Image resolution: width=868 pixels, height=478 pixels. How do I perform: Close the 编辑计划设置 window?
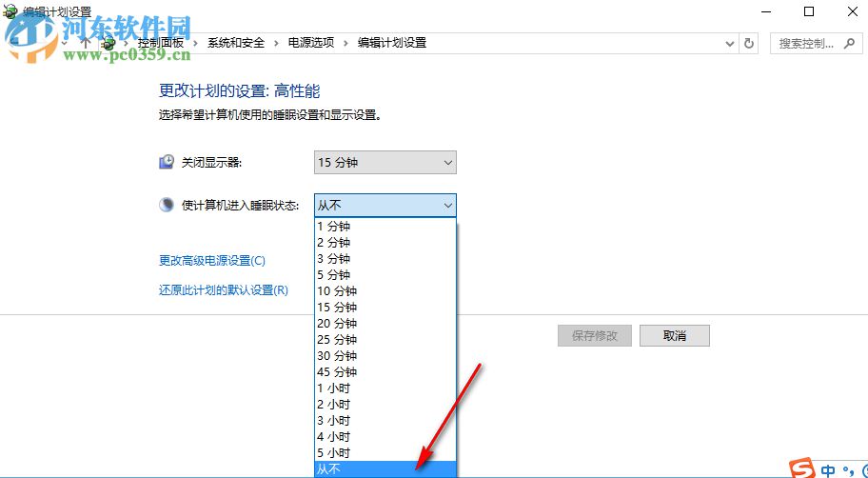[x=853, y=11]
